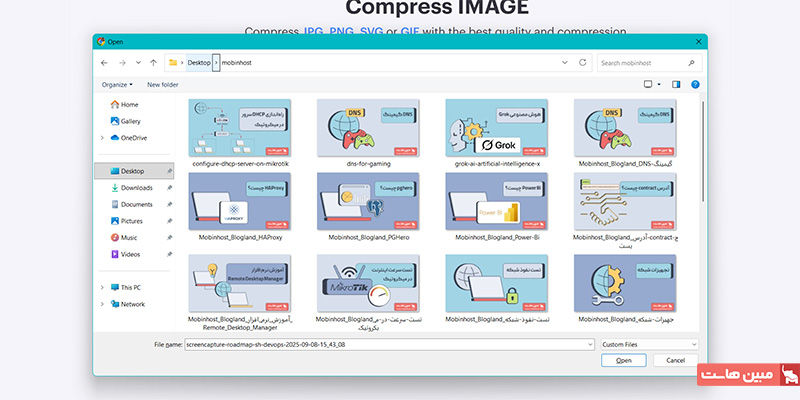Expand the Network tree node

(102, 304)
